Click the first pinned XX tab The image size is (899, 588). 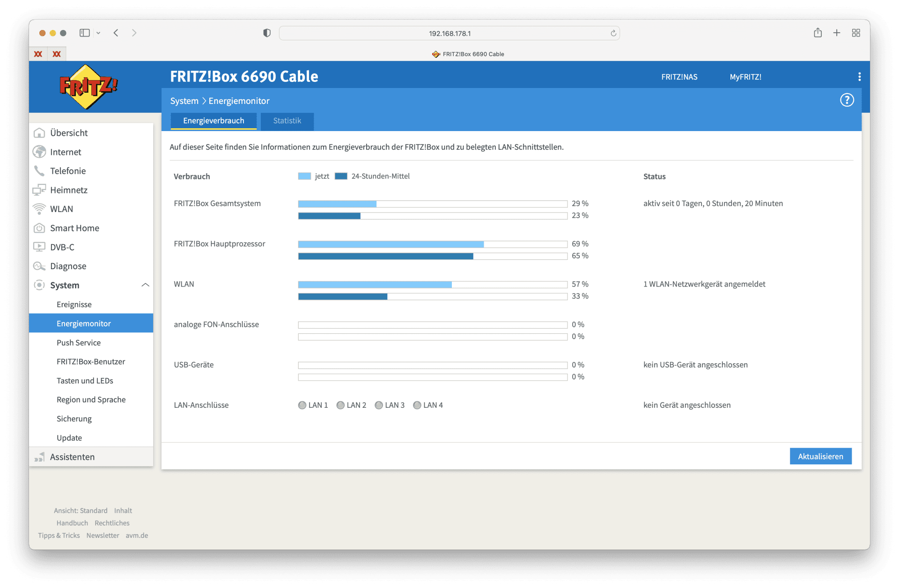coord(38,54)
